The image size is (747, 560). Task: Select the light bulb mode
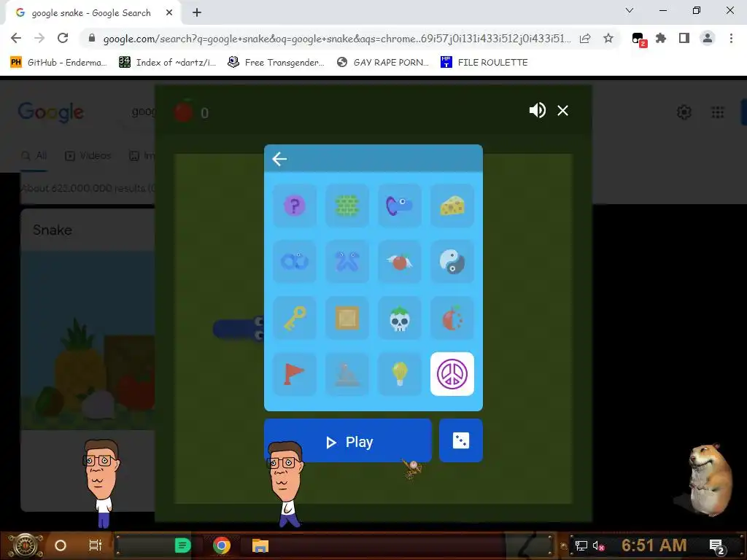pos(399,374)
